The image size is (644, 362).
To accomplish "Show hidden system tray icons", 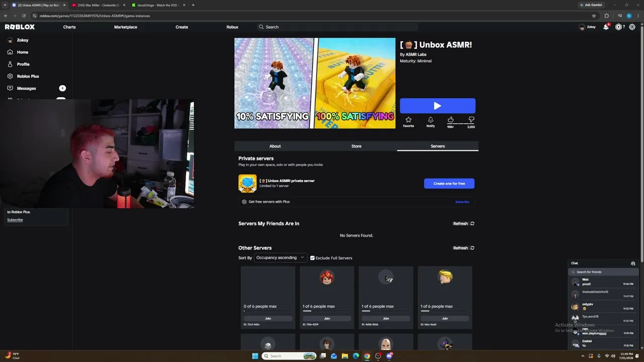I will point(583,356).
